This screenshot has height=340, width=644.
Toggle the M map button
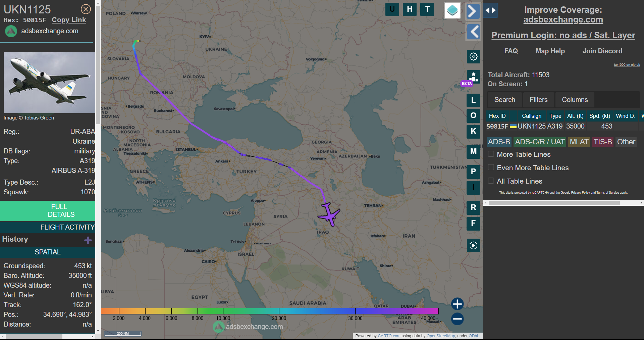pos(473,152)
